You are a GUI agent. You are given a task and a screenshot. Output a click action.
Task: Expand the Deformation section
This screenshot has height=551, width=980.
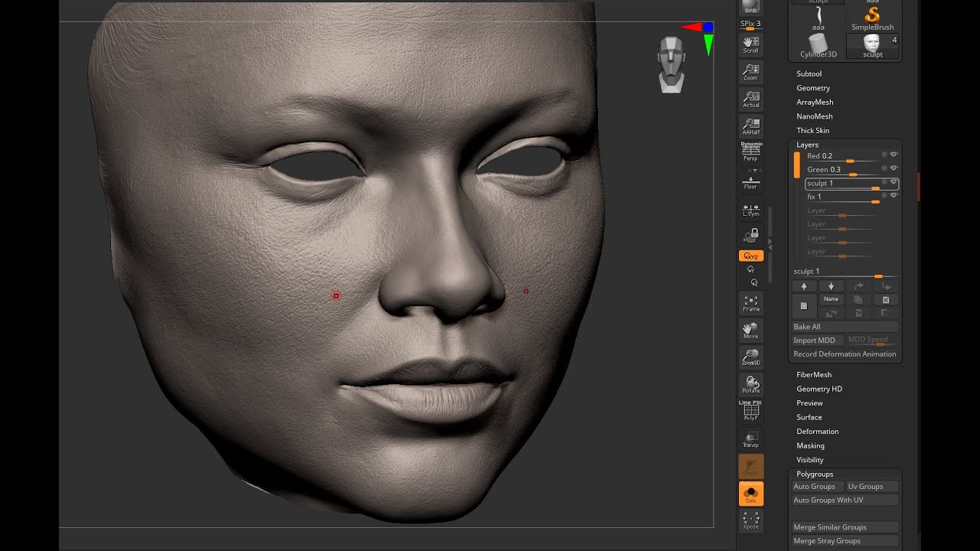pos(818,431)
